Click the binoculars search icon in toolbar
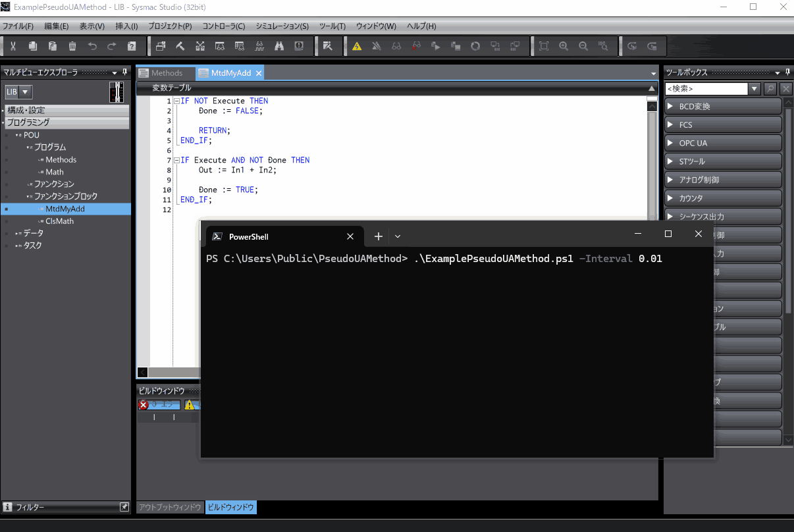Screen dimensions: 794x532 tap(279, 46)
